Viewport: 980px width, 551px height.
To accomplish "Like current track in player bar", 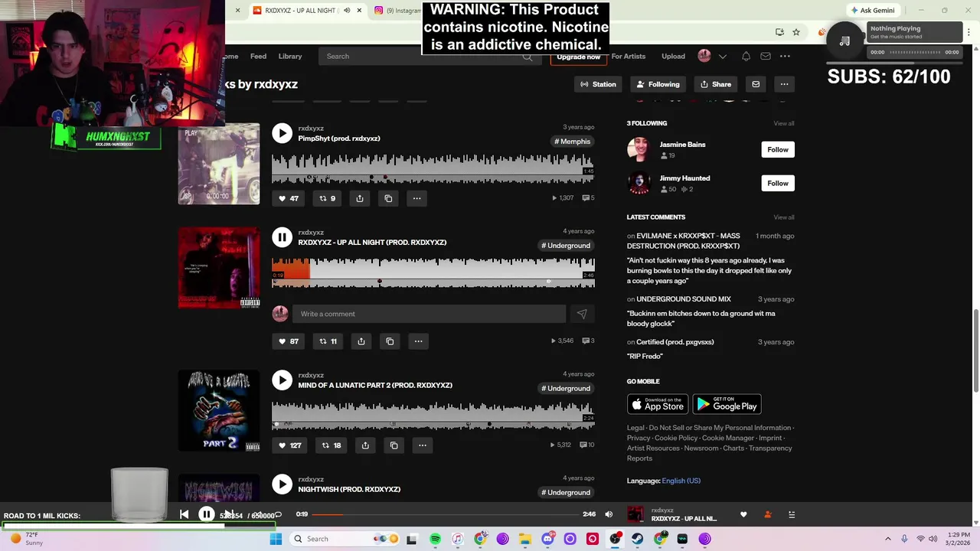I will coord(743,514).
